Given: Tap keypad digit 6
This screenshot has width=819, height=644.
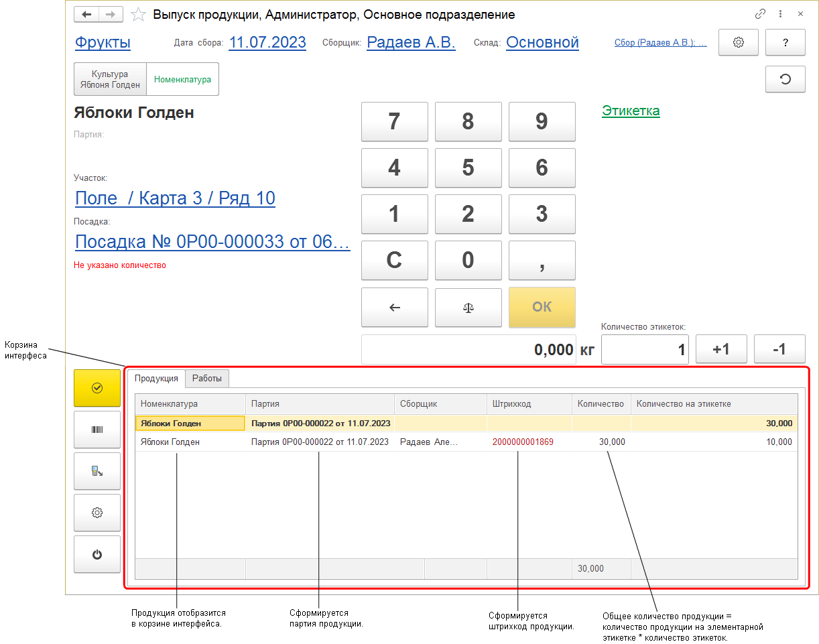Looking at the screenshot, I should [542, 168].
